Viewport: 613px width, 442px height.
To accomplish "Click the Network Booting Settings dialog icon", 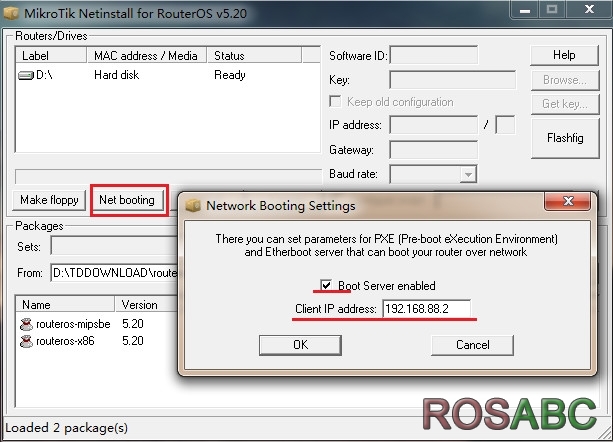I will point(193,206).
